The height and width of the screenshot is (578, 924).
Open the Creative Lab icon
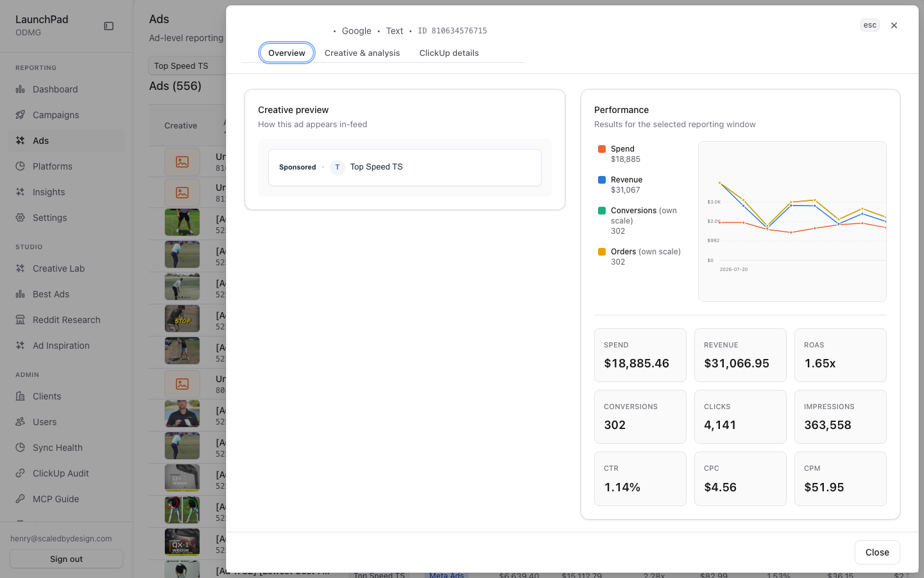[x=21, y=268]
